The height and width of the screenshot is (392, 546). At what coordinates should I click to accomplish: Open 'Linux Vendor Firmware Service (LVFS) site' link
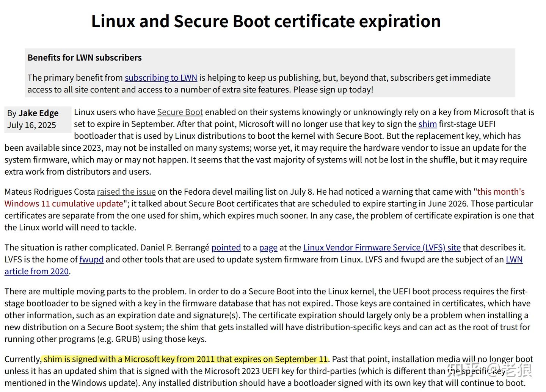point(382,247)
